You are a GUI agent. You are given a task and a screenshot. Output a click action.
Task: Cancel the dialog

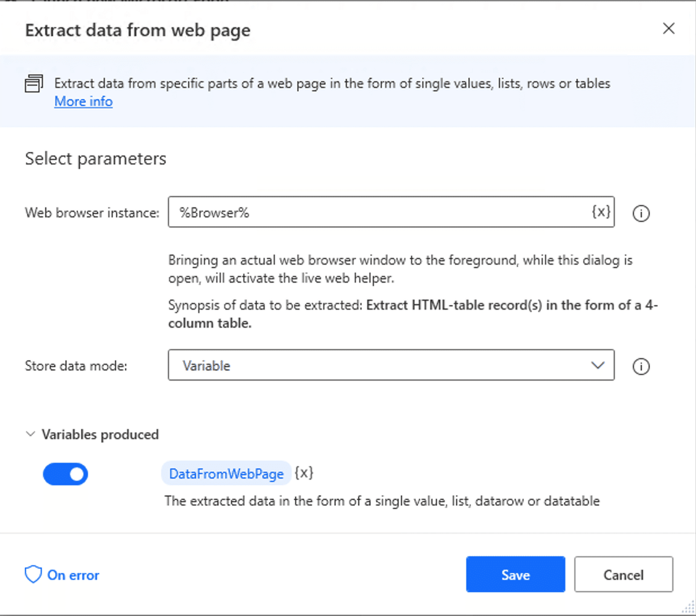point(623,574)
